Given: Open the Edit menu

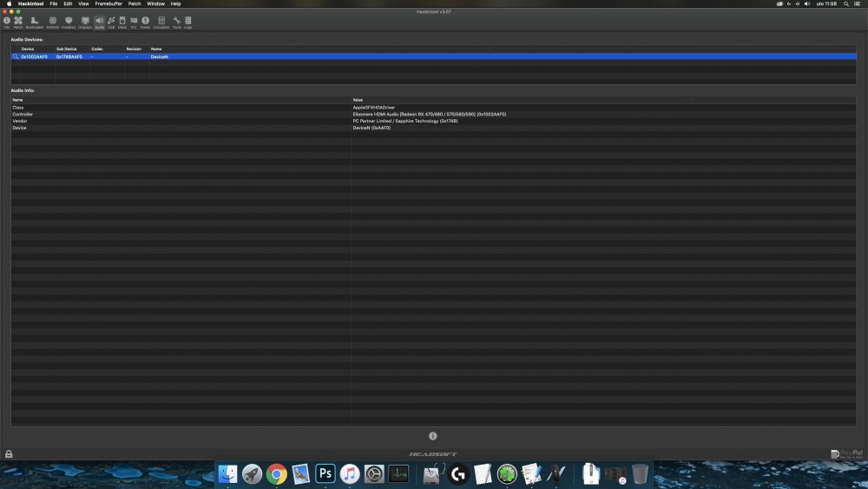Looking at the screenshot, I should point(68,3).
